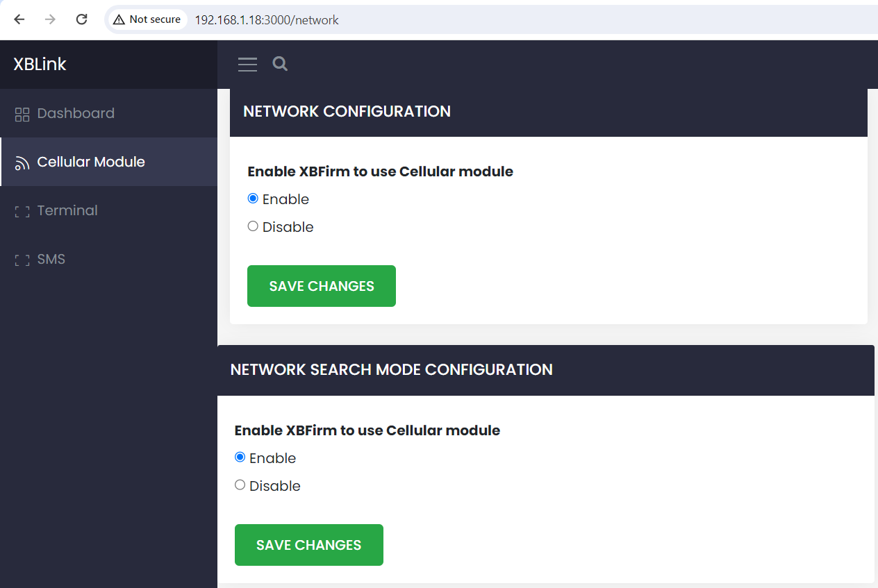878x588 pixels.
Task: Select Enable under Network Configuration
Action: [x=253, y=199]
